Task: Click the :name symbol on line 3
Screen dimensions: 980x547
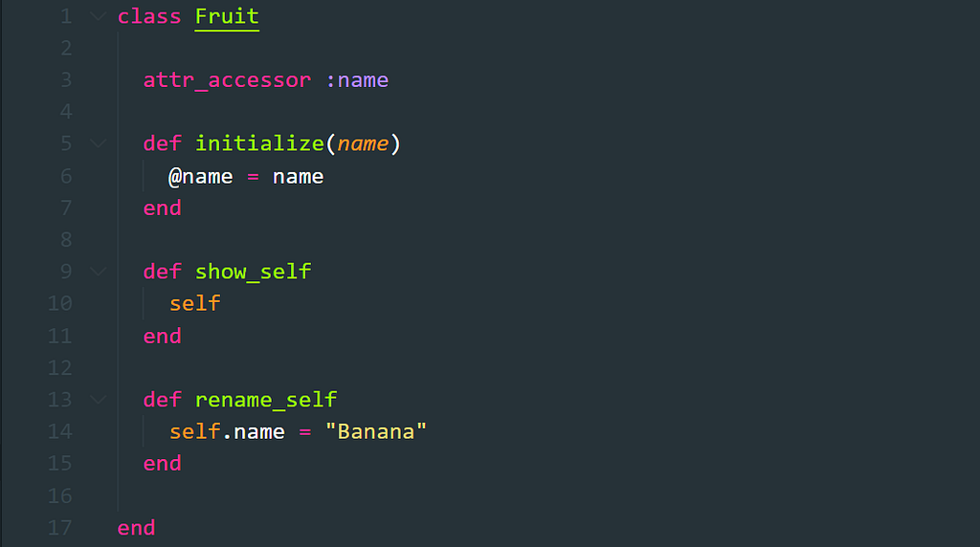Action: click(357, 80)
